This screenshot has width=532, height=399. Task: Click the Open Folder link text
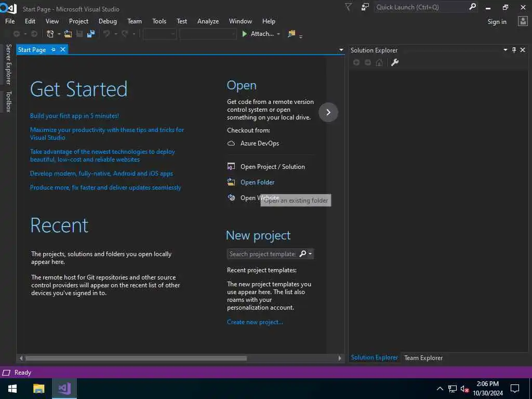point(257,182)
